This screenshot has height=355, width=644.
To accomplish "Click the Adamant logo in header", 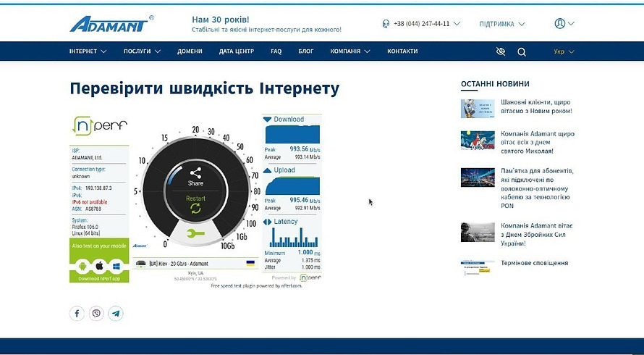I will click(111, 24).
